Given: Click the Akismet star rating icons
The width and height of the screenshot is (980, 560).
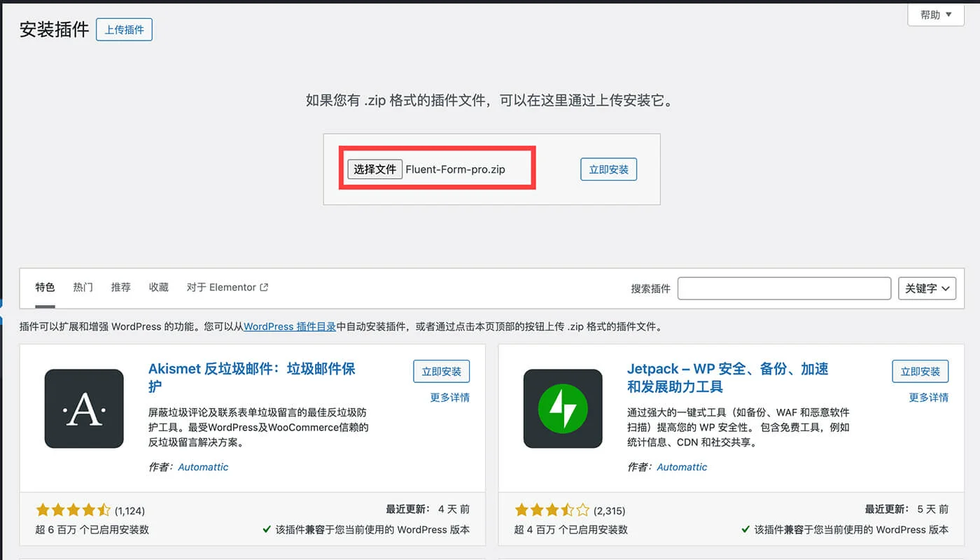Looking at the screenshot, I should click(x=73, y=510).
